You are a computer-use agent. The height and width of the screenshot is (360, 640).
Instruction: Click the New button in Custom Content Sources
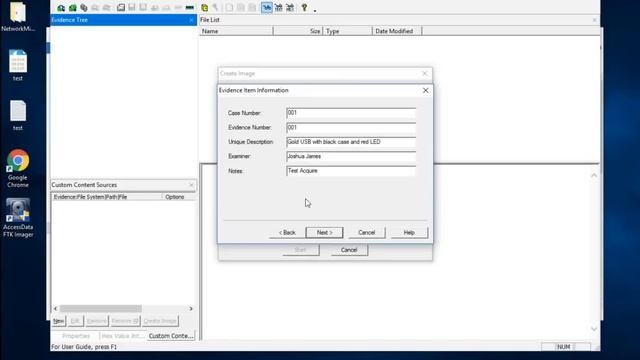point(59,321)
